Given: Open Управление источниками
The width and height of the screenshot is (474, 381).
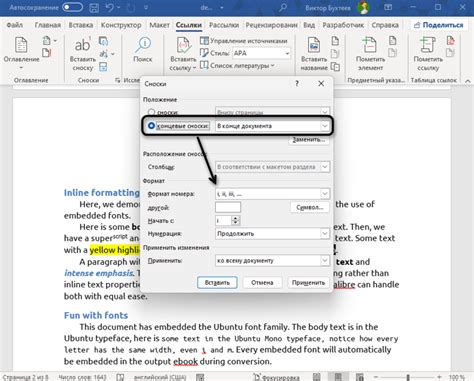Looking at the screenshot, I should (x=244, y=41).
